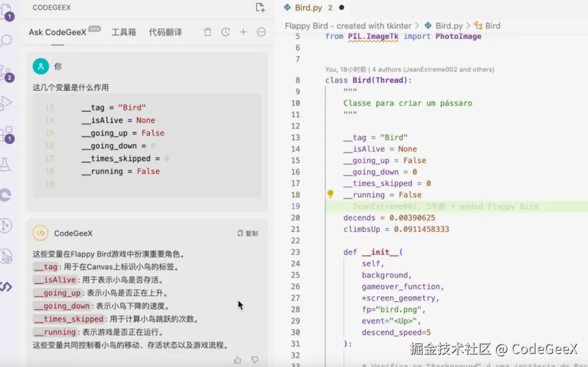Click the thumbs up feedback icon
The image size is (588, 367).
click(237, 360)
